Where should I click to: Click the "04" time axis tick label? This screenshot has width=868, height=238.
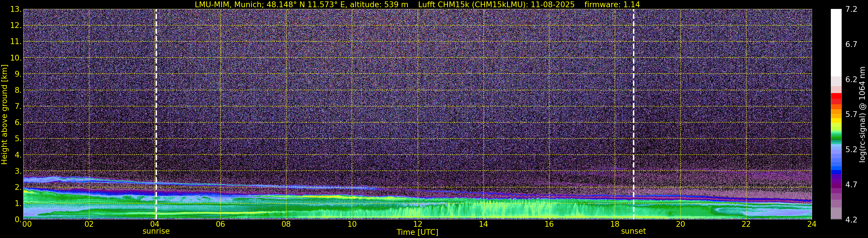(155, 224)
